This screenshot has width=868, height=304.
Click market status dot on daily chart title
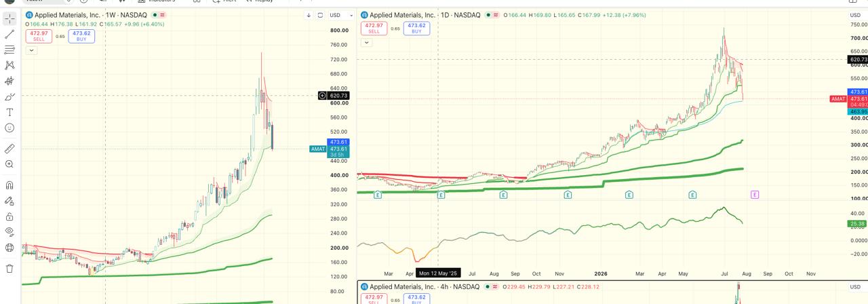[x=488, y=15]
